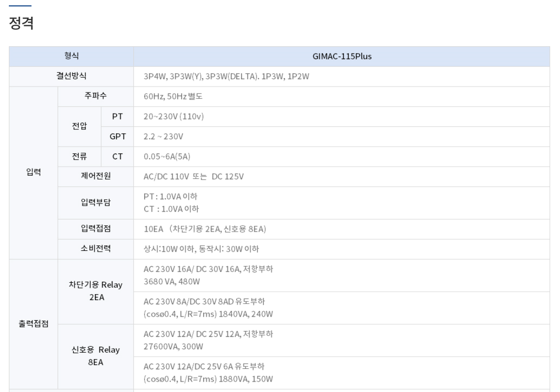Click the '입력부담' label
This screenshot has width=560, height=392.
[x=95, y=203]
